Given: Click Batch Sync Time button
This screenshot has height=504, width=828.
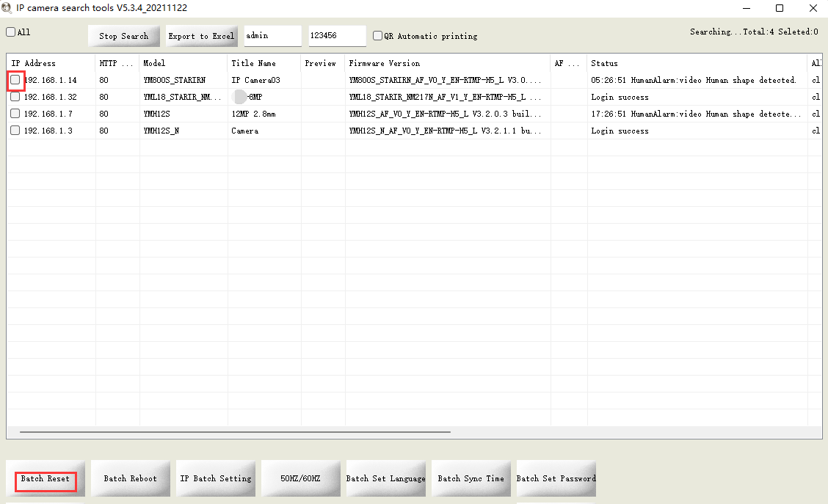Looking at the screenshot, I should click(471, 478).
